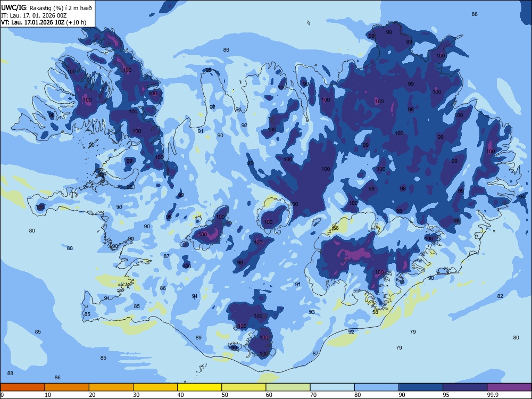Select the '30' legend scale label

(136, 395)
